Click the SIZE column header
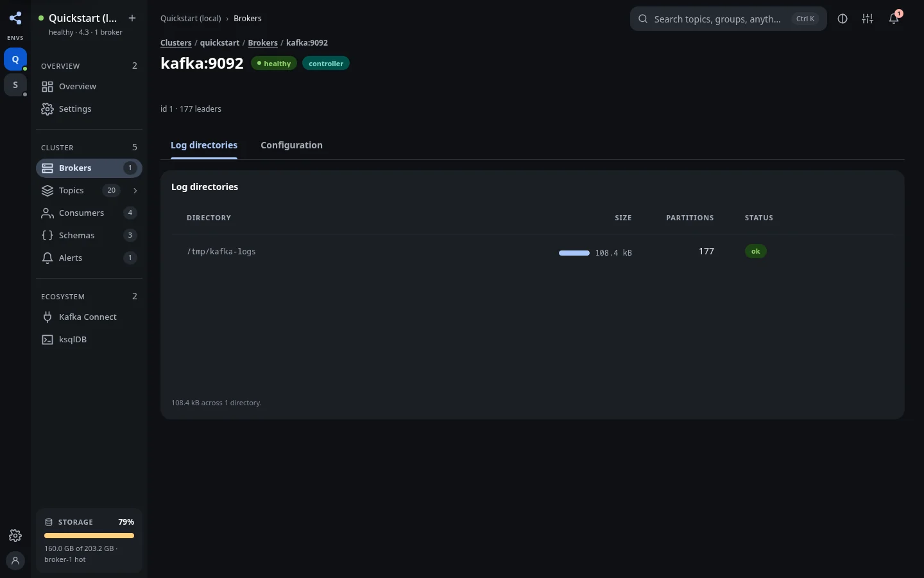Screen dimensions: 924x578 [x=623, y=218]
